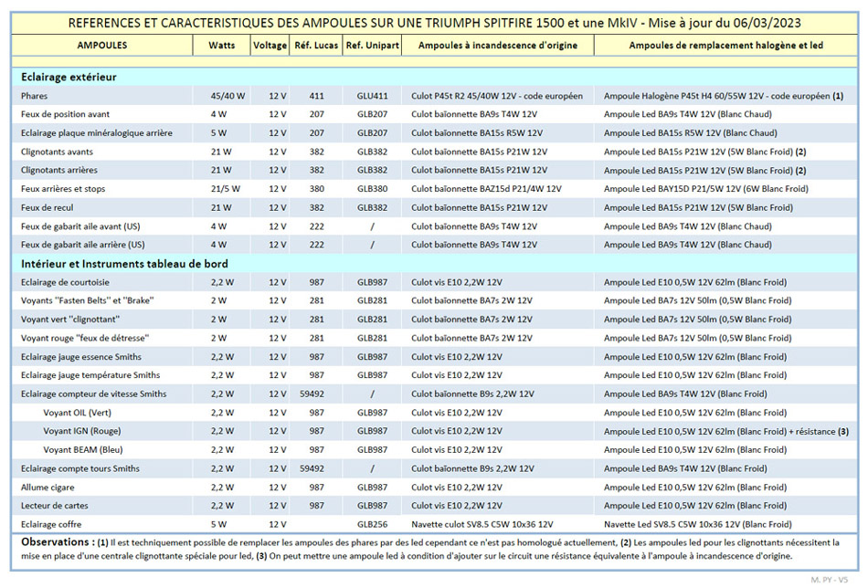Screen dimensions: 868x588
Task: Select the "Réf. Unipart" column header
Action: click(x=372, y=45)
